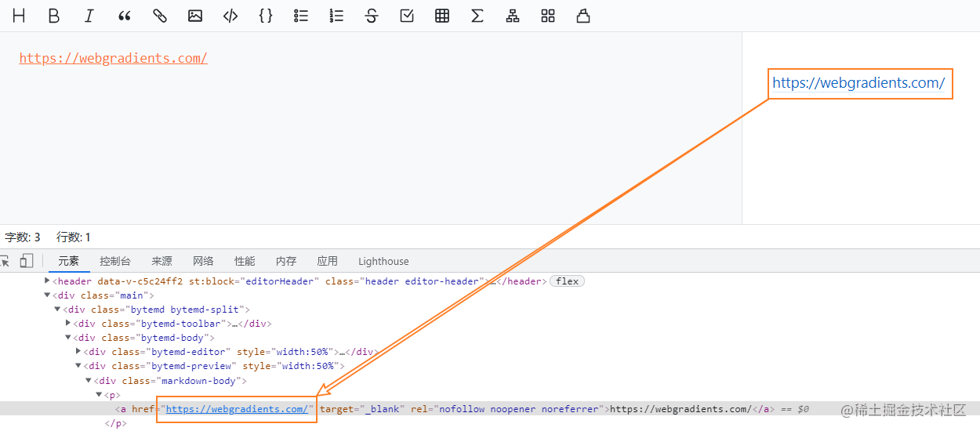Click the last toolbar icon after the grid
This screenshot has height=431, width=980.
(583, 16)
